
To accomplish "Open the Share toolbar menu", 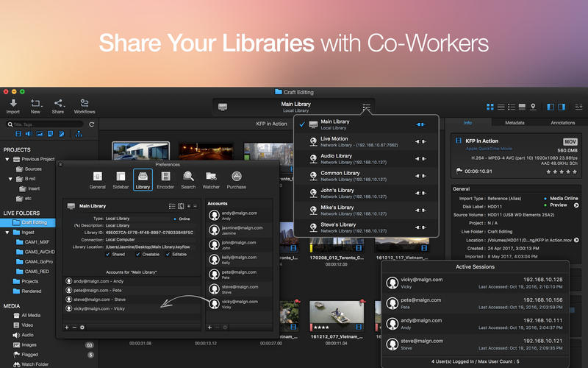I will pos(58,106).
